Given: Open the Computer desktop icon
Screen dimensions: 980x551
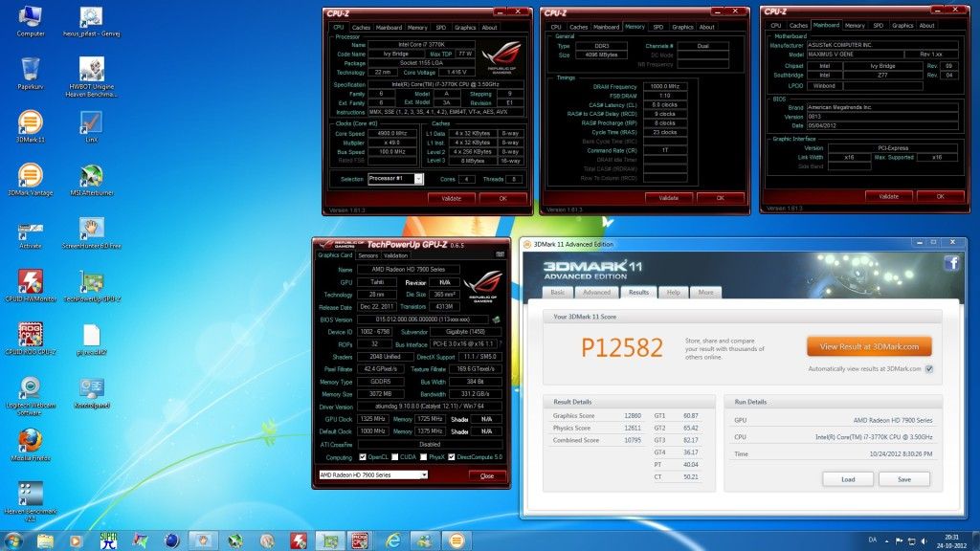Looking at the screenshot, I should [30, 21].
